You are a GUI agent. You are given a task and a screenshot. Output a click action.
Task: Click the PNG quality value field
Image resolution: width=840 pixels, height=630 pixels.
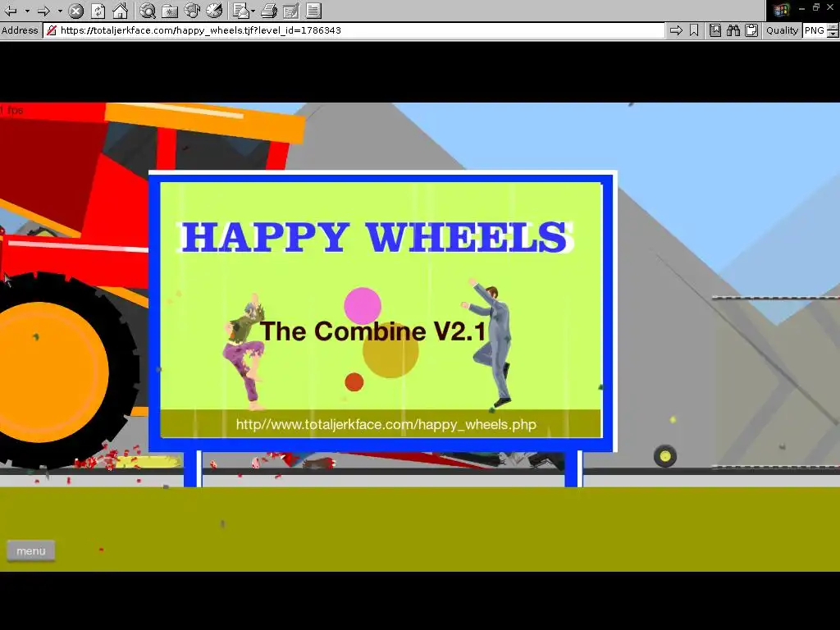click(815, 30)
